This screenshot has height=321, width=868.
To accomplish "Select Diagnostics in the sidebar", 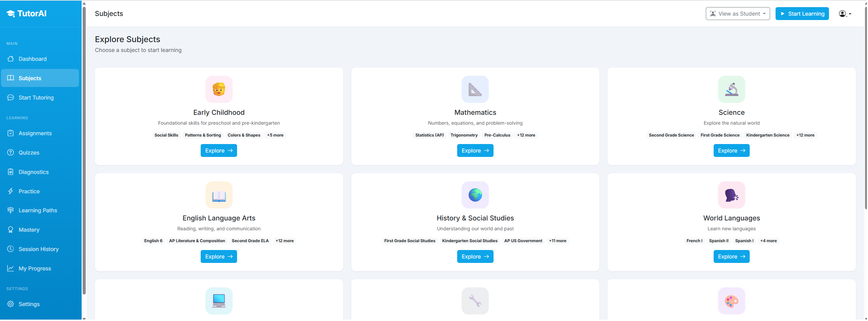I will coord(33,172).
